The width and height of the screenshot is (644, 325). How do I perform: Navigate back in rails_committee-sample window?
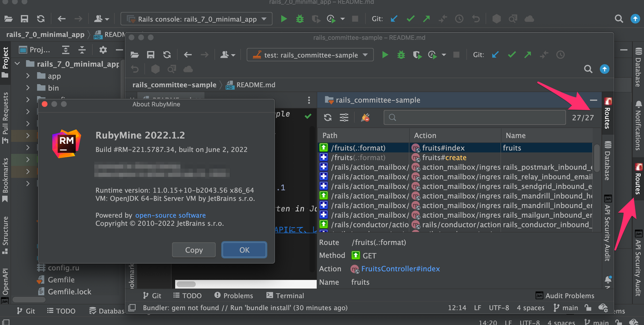pyautogui.click(x=187, y=55)
